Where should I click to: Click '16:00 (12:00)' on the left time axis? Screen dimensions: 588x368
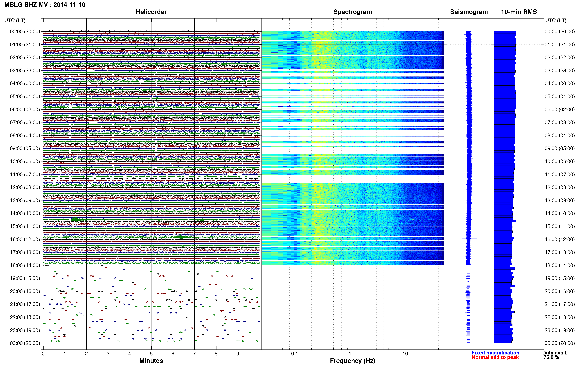point(25,239)
